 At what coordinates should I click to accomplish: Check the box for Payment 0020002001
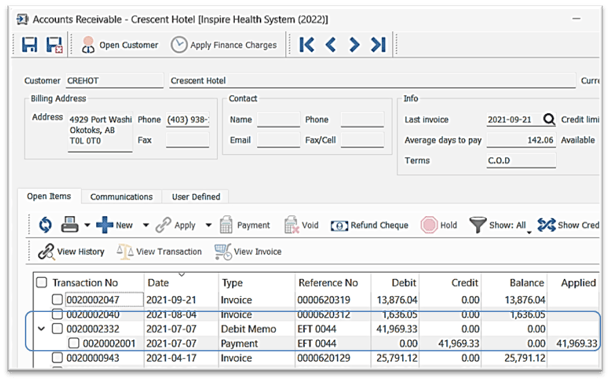tap(74, 343)
